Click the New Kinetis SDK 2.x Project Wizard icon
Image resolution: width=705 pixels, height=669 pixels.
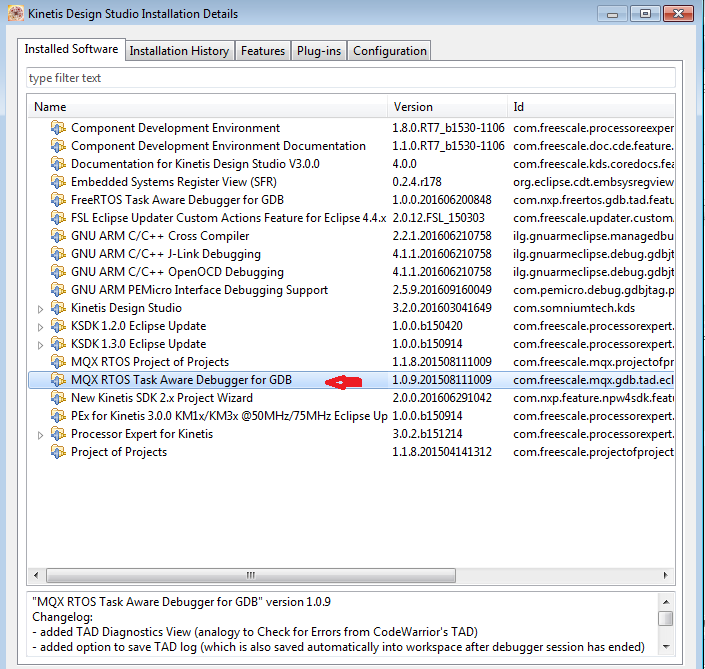(58, 398)
